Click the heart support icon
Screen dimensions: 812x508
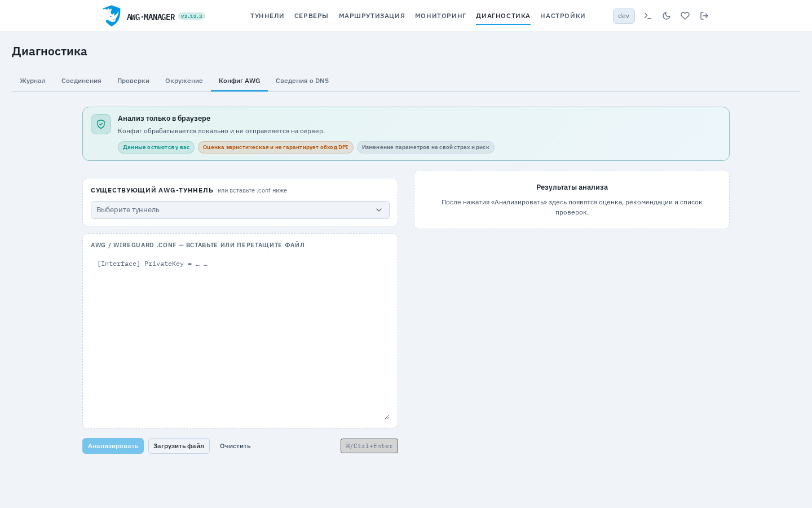pyautogui.click(x=685, y=16)
